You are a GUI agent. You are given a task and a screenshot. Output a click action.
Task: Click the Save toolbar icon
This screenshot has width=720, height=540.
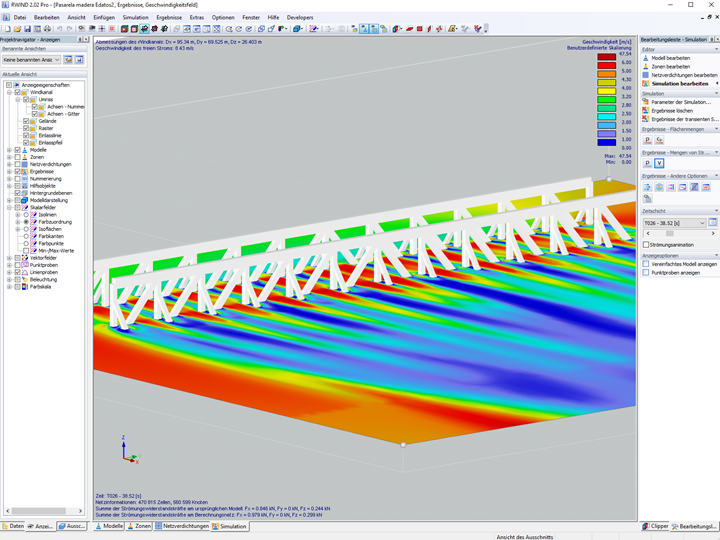(x=28, y=29)
